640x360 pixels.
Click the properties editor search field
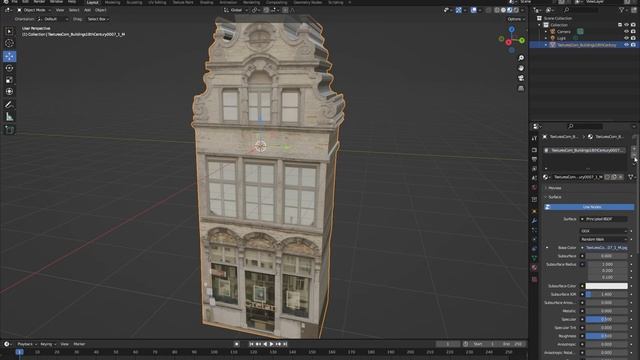coord(585,126)
